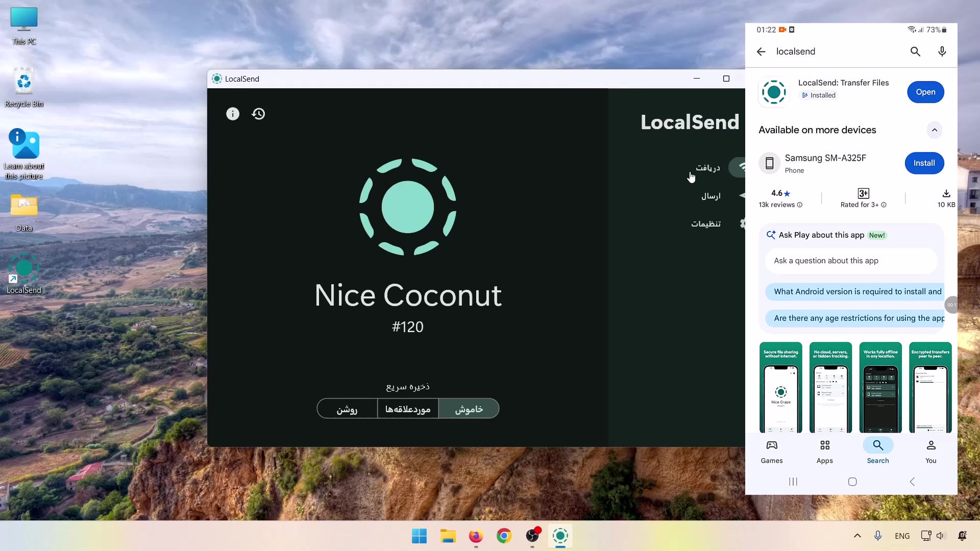Image resolution: width=980 pixels, height=551 pixels.
Task: Show hidden system tray icons
Action: [857, 536]
